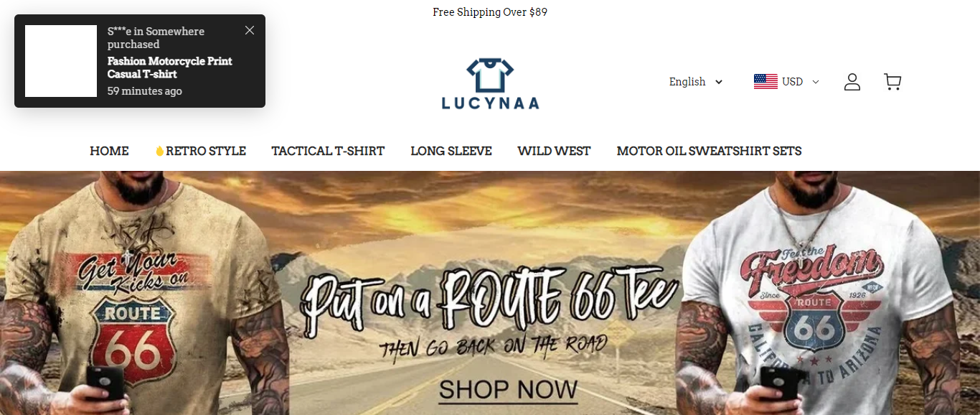Viewport: 980px width, 415px height.
Task: Click the US flag currency icon
Action: point(765,82)
